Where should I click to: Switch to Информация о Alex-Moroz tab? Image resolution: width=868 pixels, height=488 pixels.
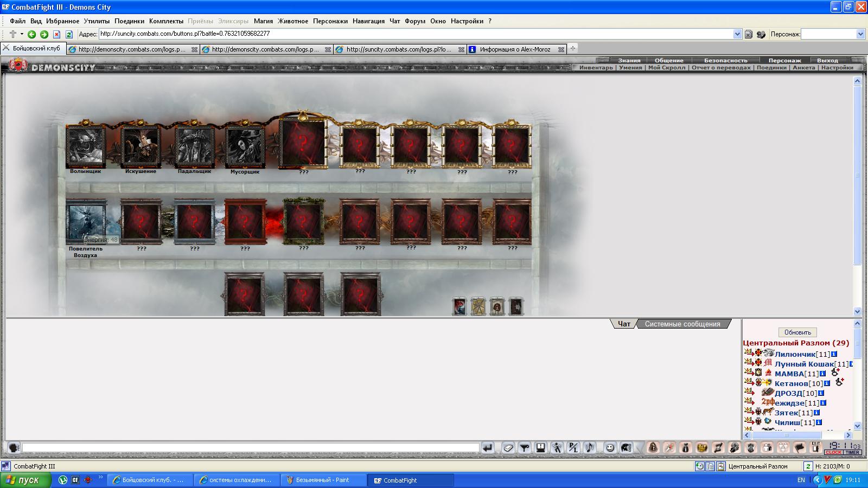coord(515,49)
